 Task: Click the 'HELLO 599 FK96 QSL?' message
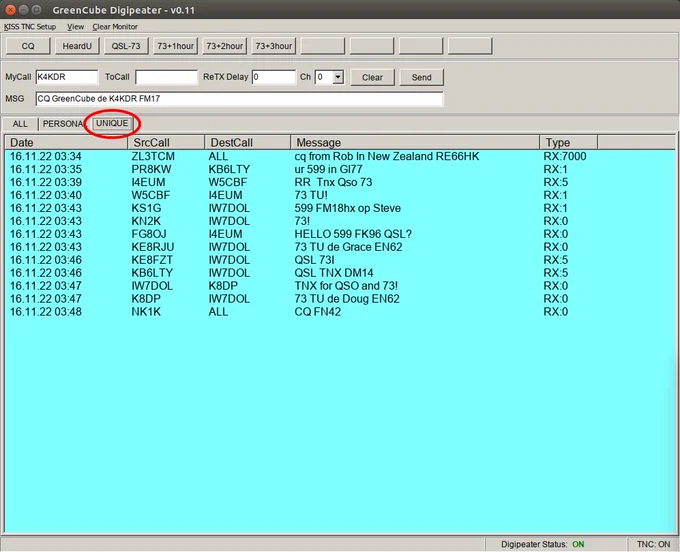pyautogui.click(x=353, y=234)
